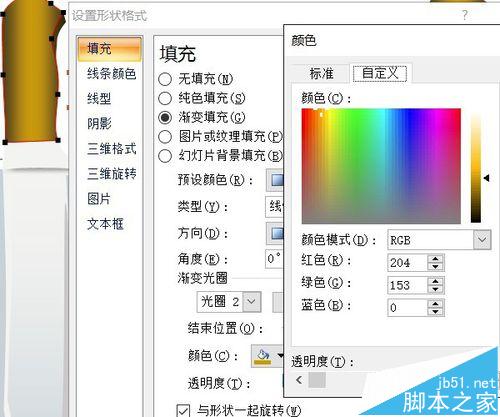Open the 文本框 category
Image resolution: width=500 pixels, height=417 pixels.
click(105, 224)
